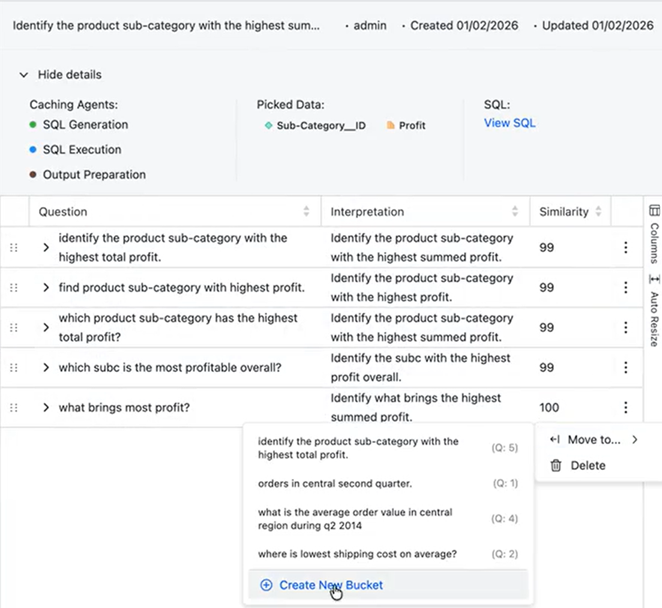Click Delete trash icon in context menu

(x=556, y=465)
